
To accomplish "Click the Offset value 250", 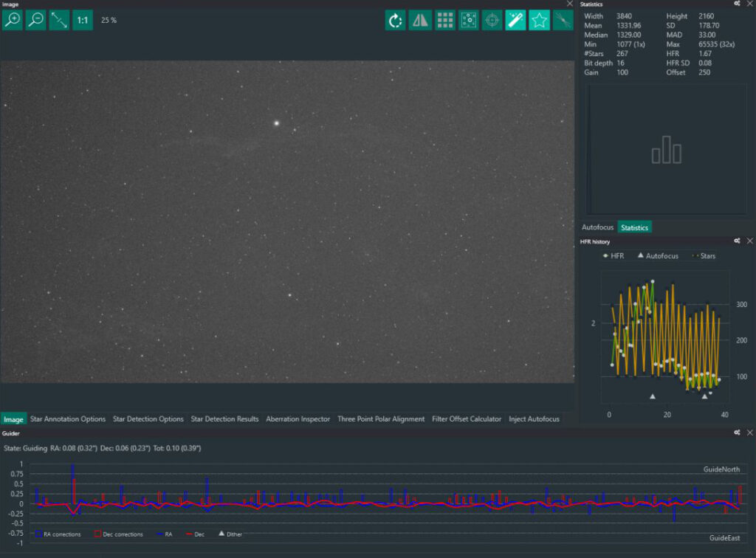I will pos(704,72).
